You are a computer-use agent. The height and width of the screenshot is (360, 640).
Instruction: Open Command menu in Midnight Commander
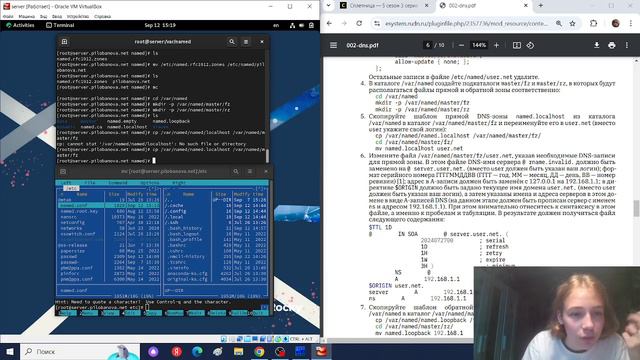click(118, 183)
